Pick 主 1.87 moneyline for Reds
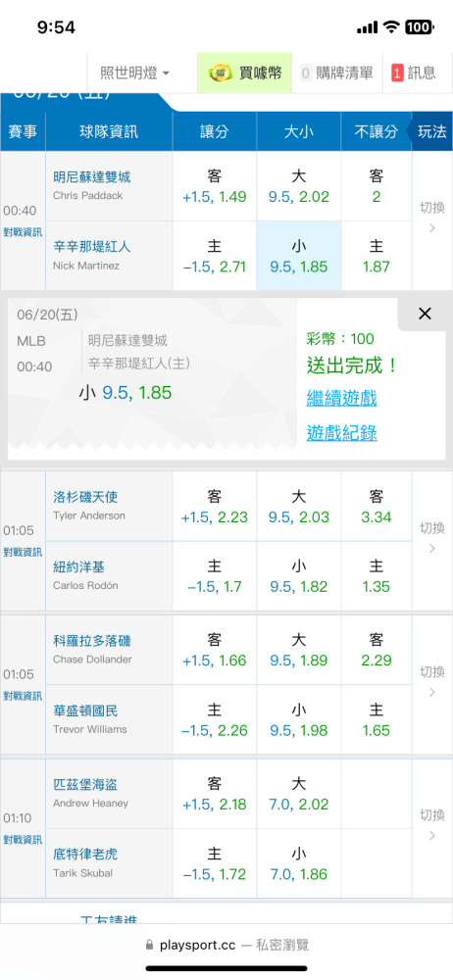Screen dimensions: 453x980 (x=377, y=256)
